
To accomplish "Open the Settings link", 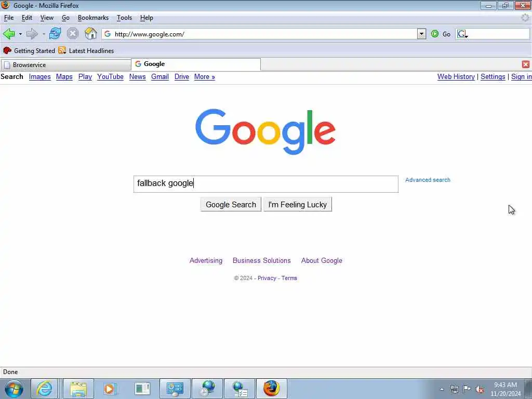I will coord(493,77).
